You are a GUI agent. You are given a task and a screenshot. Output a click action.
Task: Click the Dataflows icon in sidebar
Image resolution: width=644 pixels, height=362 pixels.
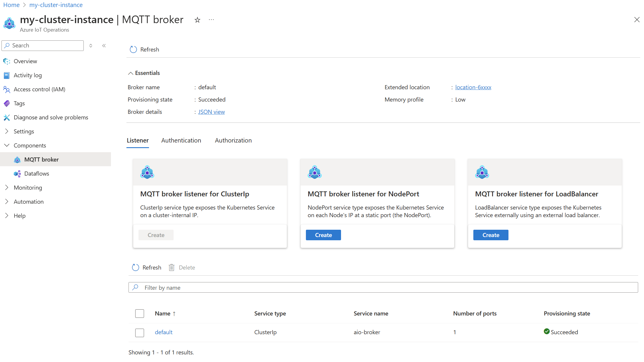tap(17, 173)
